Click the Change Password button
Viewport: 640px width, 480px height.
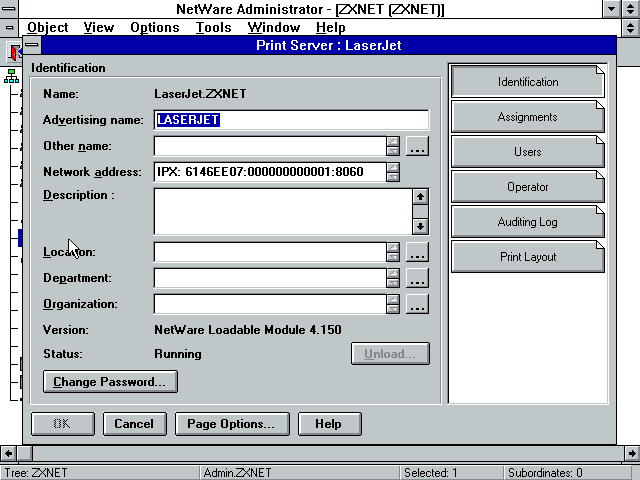[x=110, y=382]
